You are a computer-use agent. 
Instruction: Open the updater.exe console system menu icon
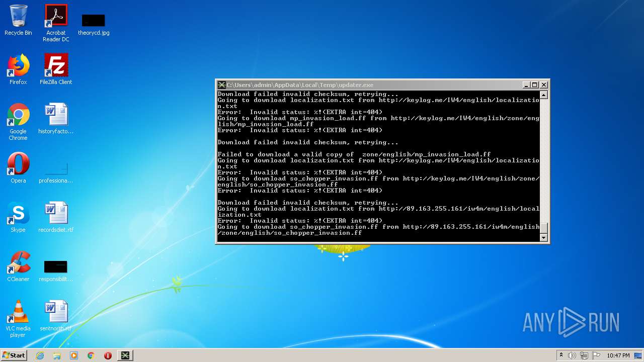point(221,85)
